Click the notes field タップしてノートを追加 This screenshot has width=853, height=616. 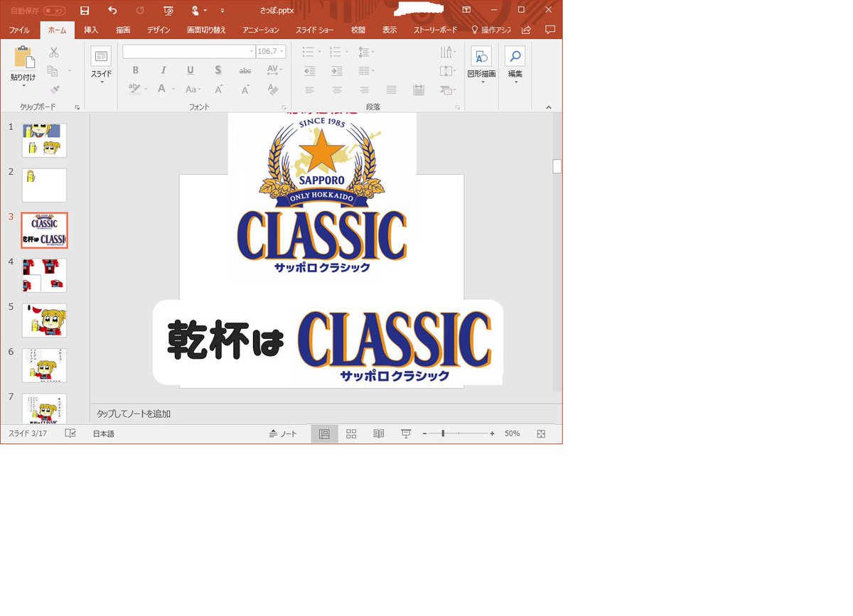pyautogui.click(x=134, y=414)
